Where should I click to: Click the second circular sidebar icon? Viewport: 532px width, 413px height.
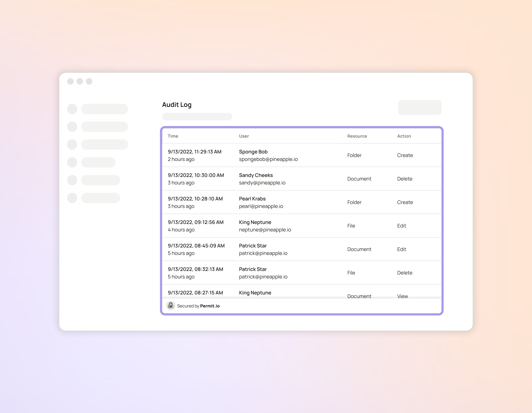pyautogui.click(x=72, y=127)
